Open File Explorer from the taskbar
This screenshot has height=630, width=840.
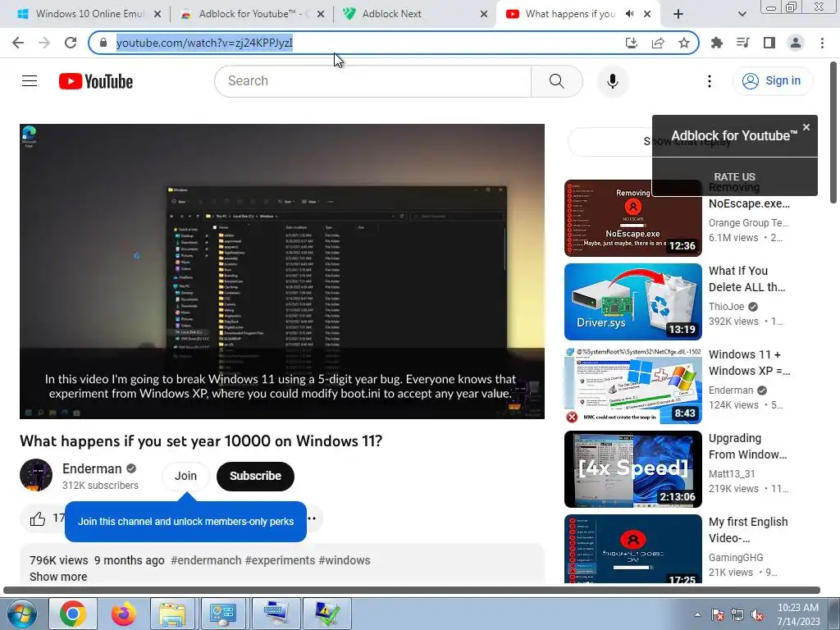[172, 614]
